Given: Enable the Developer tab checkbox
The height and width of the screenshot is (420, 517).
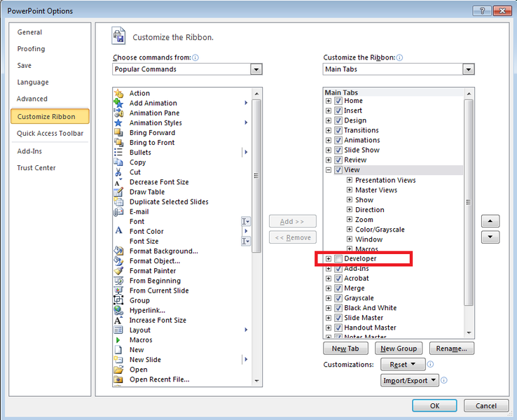Looking at the screenshot, I should (339, 259).
